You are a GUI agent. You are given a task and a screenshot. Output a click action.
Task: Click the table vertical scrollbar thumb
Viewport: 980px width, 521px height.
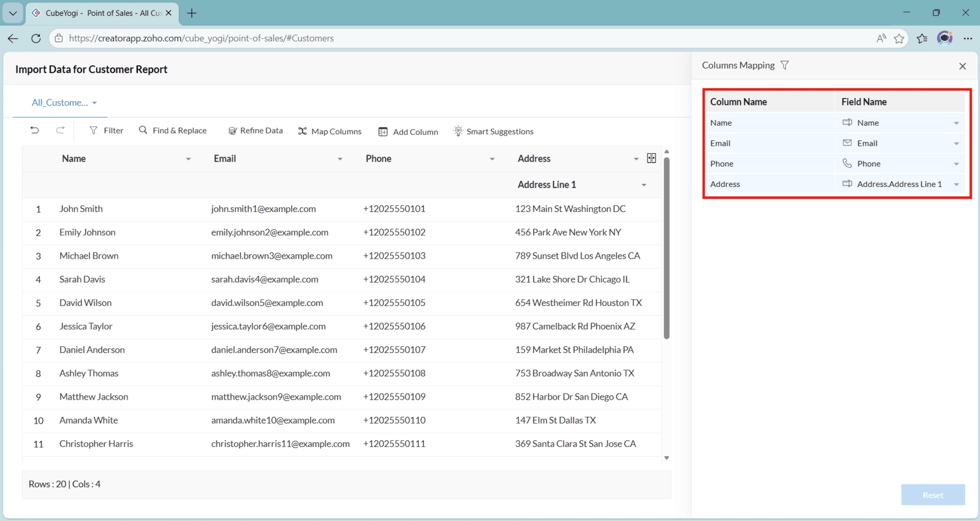pyautogui.click(x=666, y=248)
